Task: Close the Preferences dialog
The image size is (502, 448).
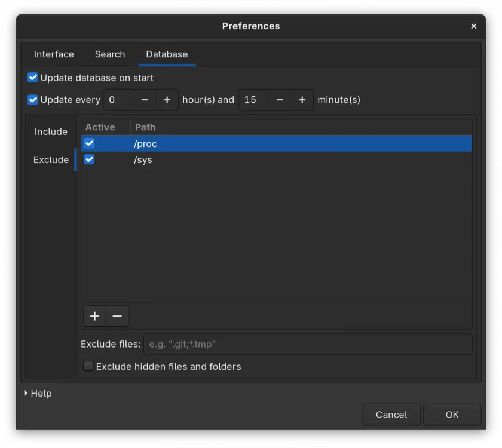Action: (x=473, y=26)
